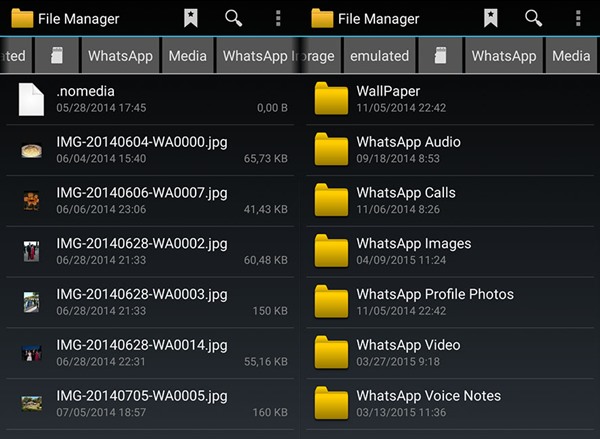Screen dimensions: 600x439
Task: Click the 160 KB file size
Action: [270, 413]
